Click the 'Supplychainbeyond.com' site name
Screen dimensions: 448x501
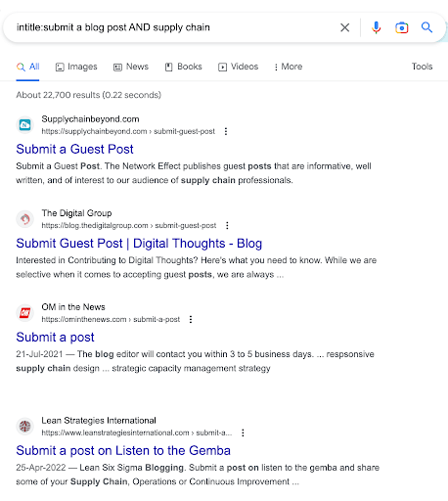pos(90,119)
